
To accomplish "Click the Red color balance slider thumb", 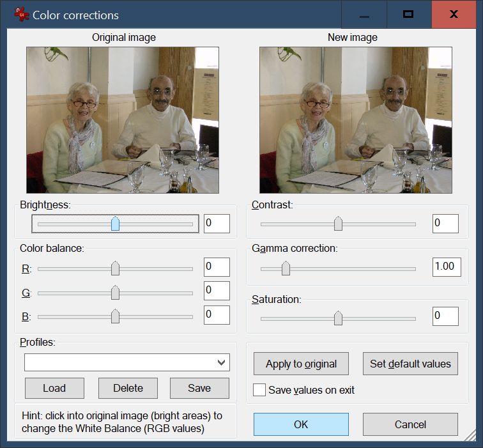I will (x=115, y=268).
